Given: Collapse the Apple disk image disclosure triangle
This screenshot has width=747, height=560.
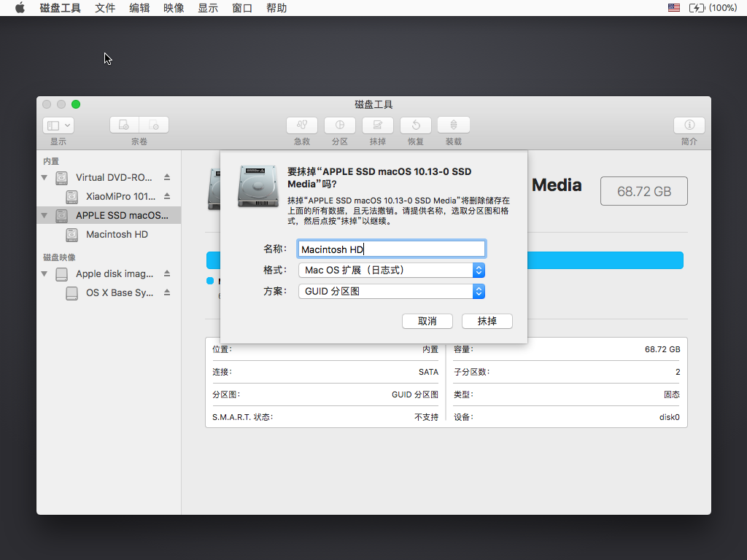Looking at the screenshot, I should click(44, 274).
